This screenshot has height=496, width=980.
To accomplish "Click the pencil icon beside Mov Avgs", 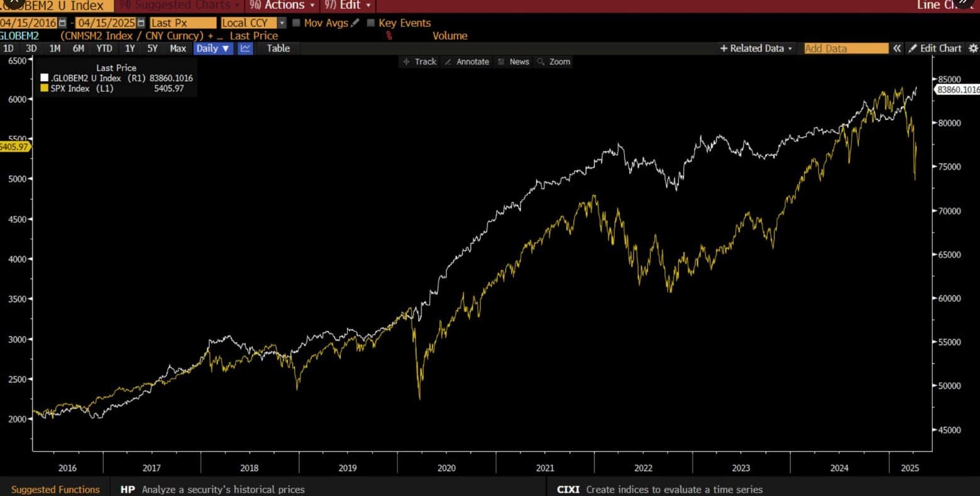I will tap(355, 23).
